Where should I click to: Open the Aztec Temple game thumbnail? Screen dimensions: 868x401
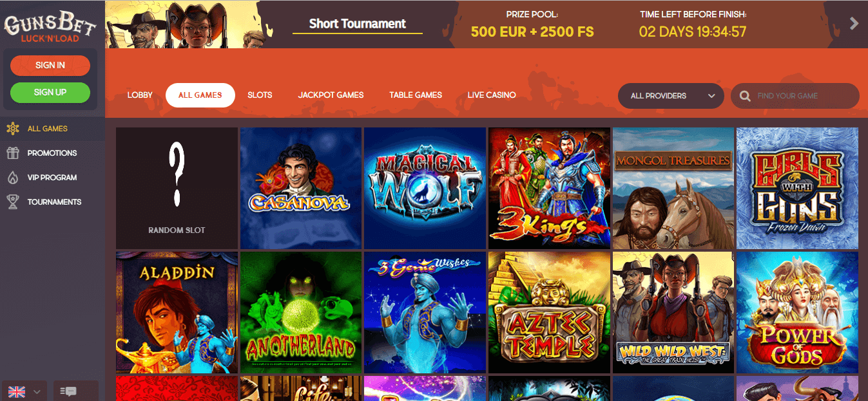tap(549, 312)
